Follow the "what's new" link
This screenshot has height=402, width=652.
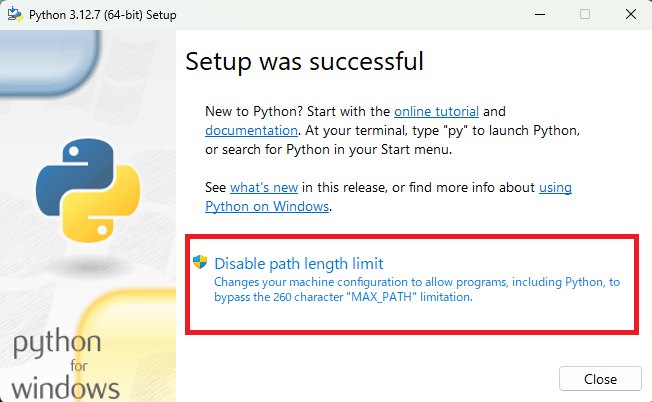[x=264, y=187]
